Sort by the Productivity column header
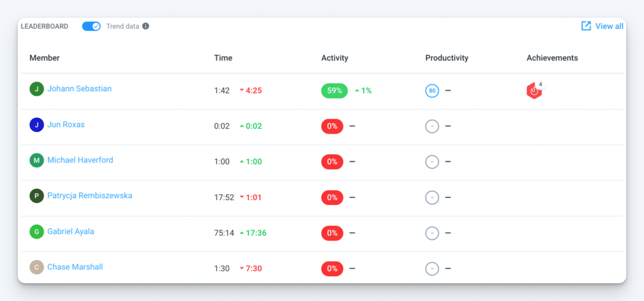The image size is (644, 301). 447,58
